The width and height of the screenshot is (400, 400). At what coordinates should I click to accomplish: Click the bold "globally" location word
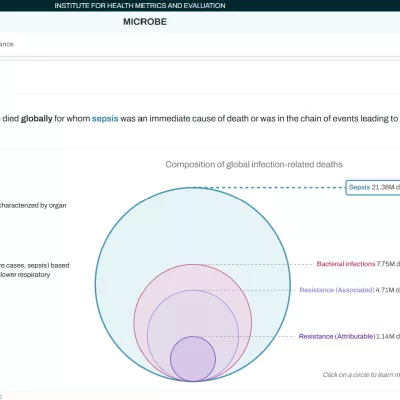click(37, 118)
